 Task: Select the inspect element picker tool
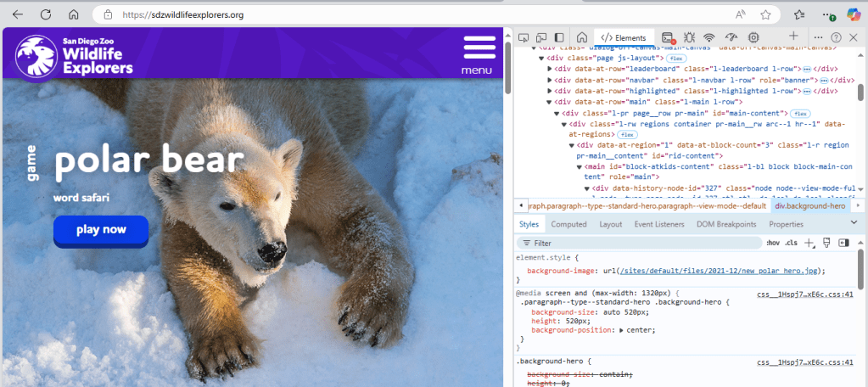[x=523, y=37]
